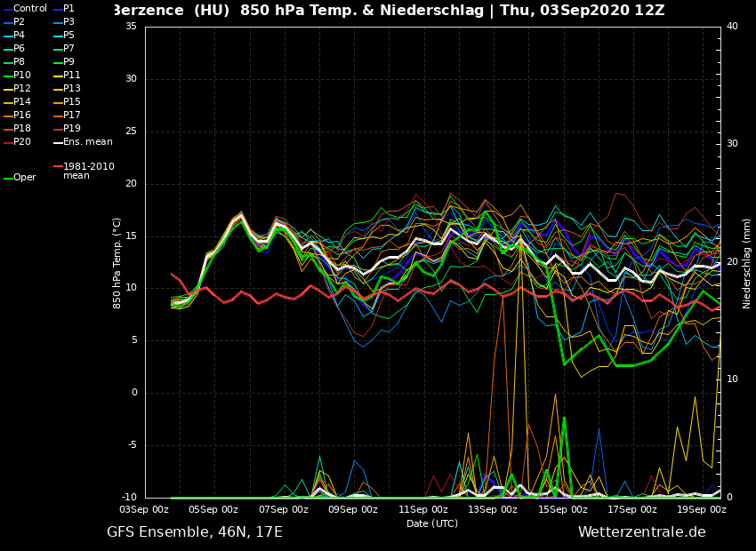The height and width of the screenshot is (551, 756).
Task: Select the Ens. mean legend label
Action: pos(87,142)
